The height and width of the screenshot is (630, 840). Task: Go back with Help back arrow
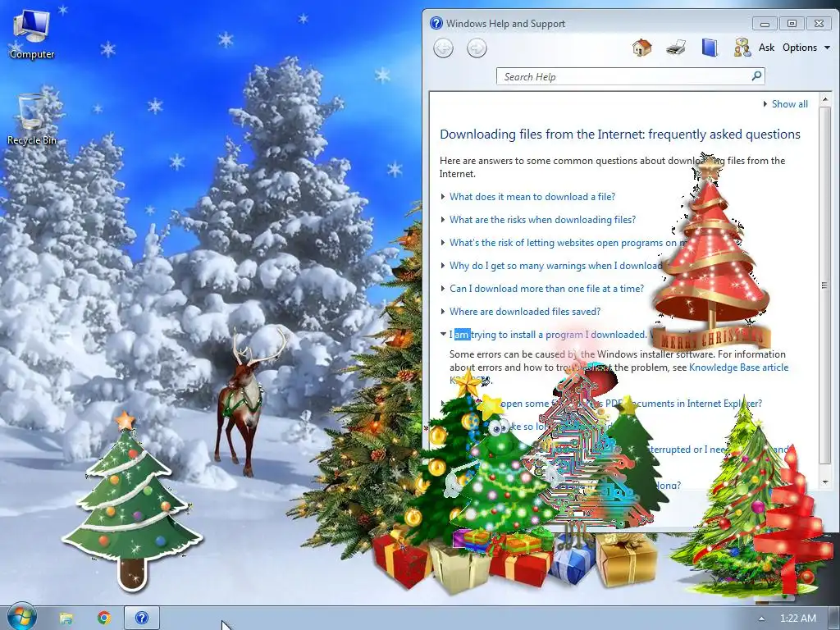[443, 48]
